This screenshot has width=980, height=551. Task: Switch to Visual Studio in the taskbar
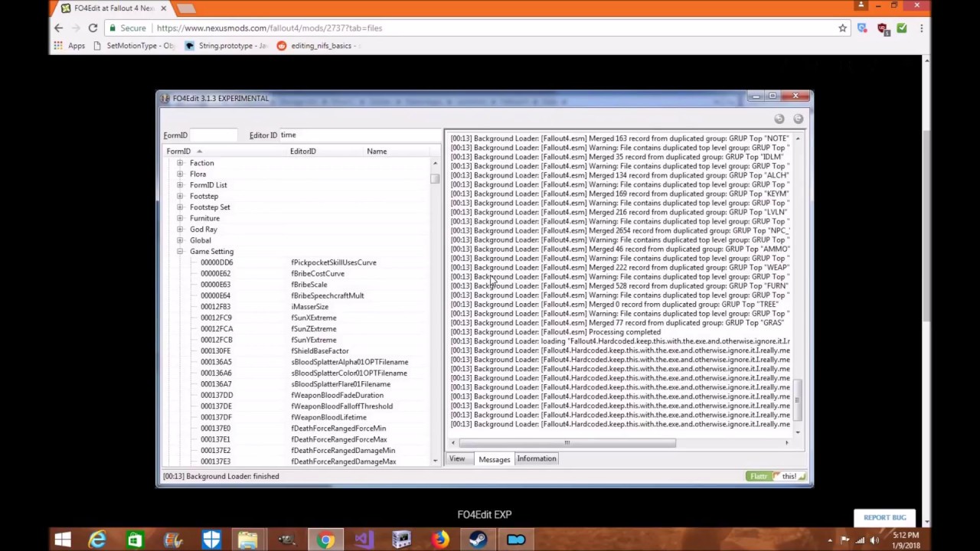click(363, 540)
